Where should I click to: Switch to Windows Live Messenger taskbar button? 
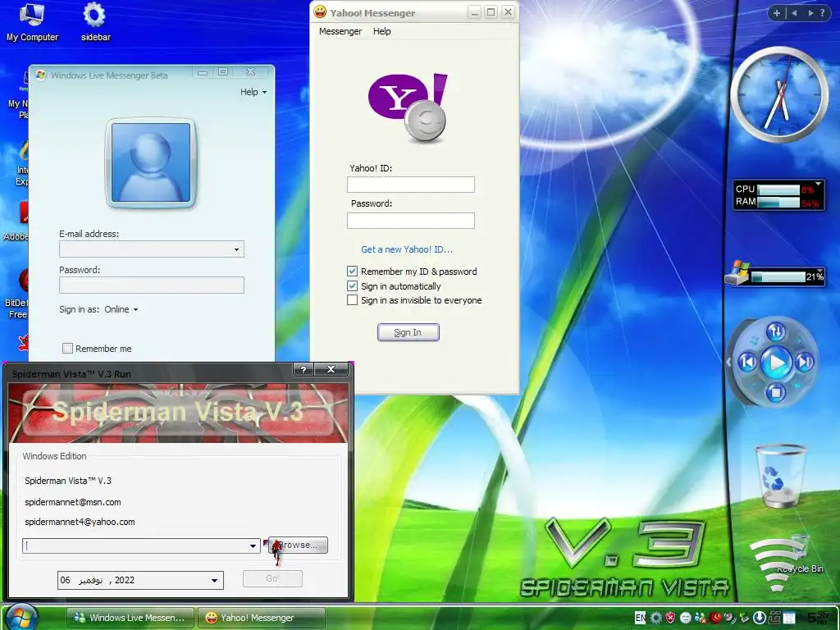click(130, 618)
